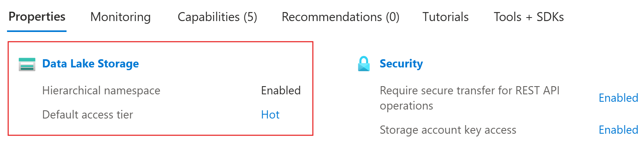Screen dimensions: 644x145
Task: Click the Enabled value for Hierarchical namespace
Action: pos(281,90)
